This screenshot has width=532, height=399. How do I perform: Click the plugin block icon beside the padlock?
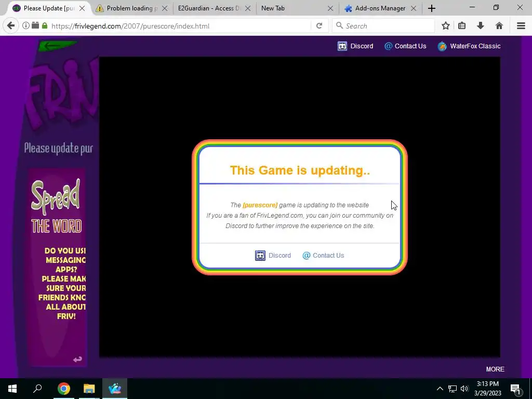35,25
